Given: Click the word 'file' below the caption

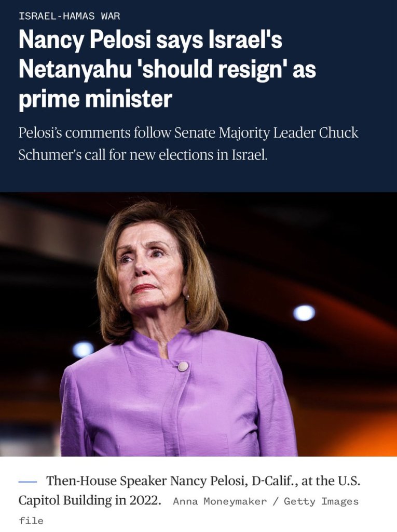Looking at the screenshot, I should tap(31, 521).
